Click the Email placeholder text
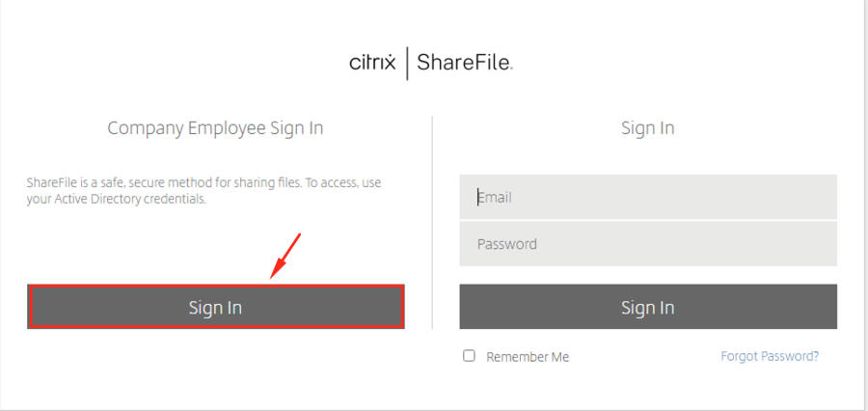This screenshot has height=411, width=868. click(496, 197)
